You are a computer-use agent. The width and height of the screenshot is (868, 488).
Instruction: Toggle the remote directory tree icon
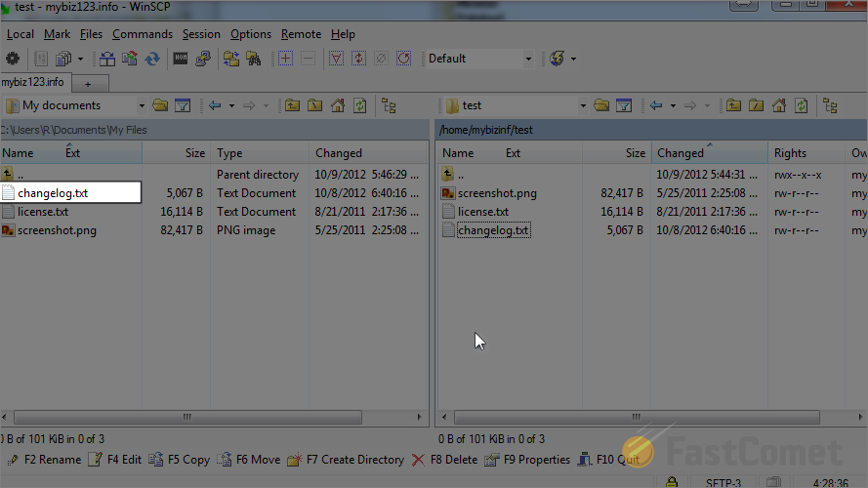[x=830, y=105]
